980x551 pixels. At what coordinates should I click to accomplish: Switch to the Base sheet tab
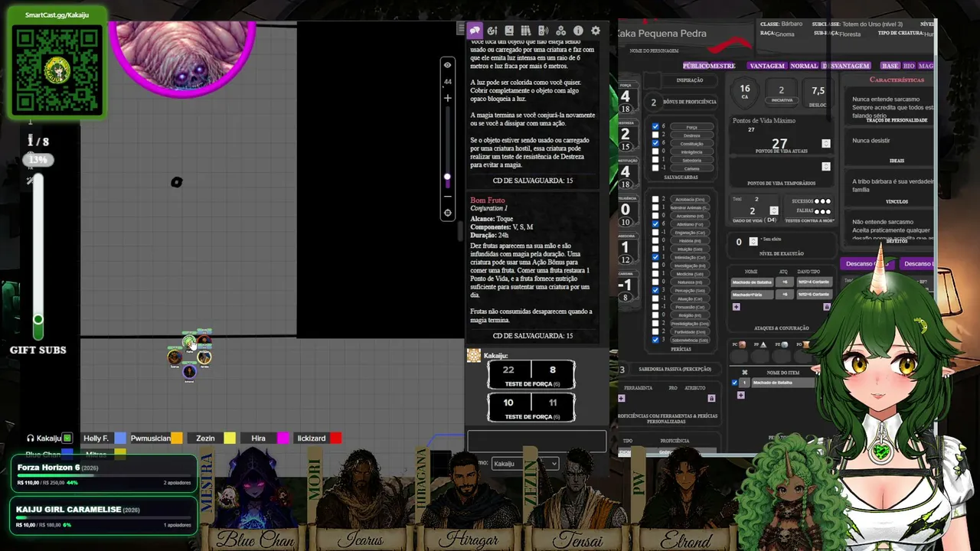click(x=890, y=66)
